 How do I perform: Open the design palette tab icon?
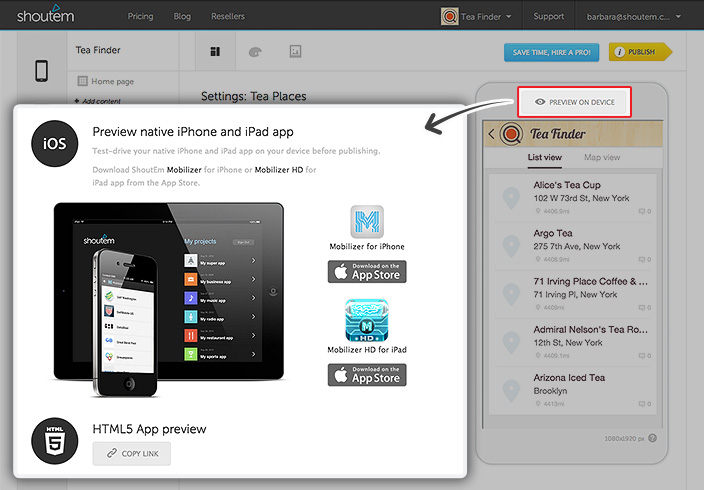tap(255, 52)
